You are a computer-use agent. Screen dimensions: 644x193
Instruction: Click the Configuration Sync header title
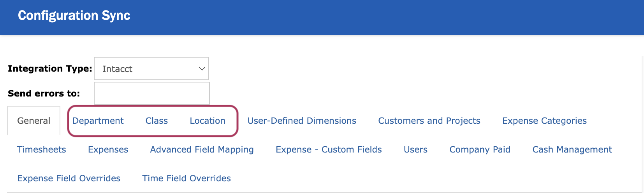[x=74, y=16]
